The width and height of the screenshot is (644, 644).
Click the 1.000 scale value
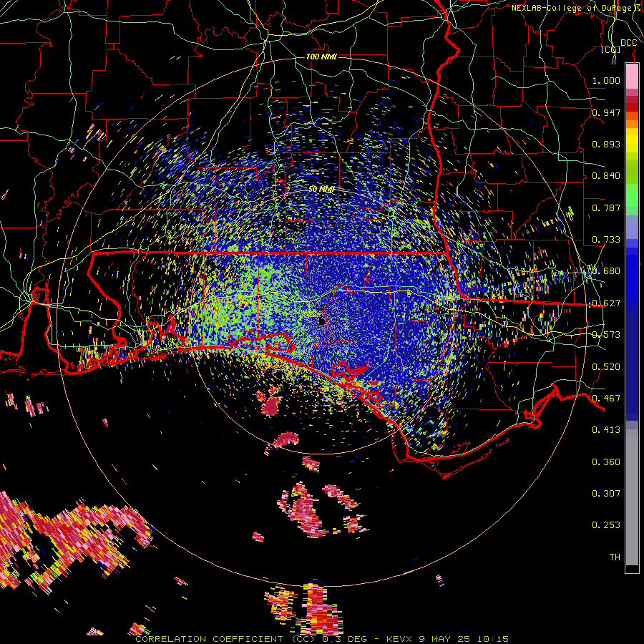click(x=606, y=80)
